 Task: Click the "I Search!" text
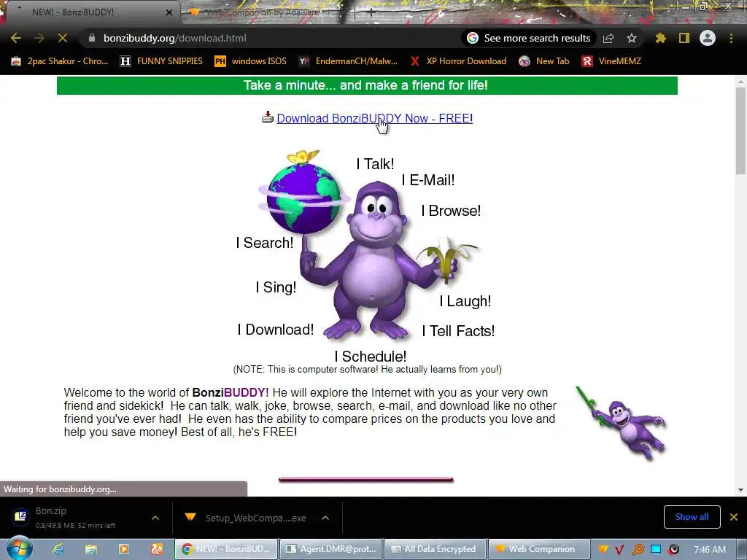tap(265, 242)
